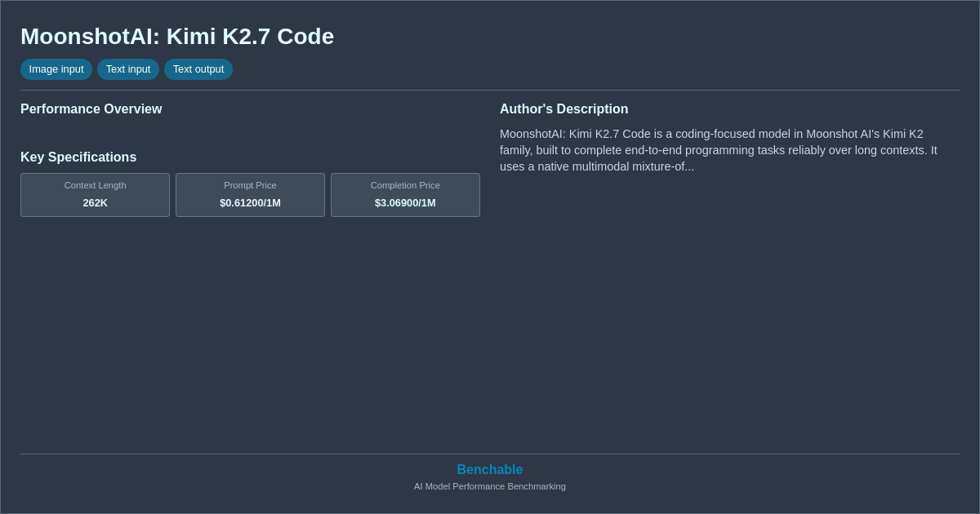Select the Completion Price specification card
The width and height of the screenshot is (980, 514).
coord(405,195)
